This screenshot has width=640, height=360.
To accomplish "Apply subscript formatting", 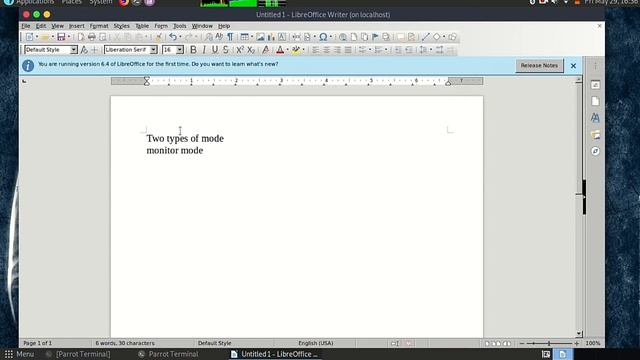I will tap(251, 50).
